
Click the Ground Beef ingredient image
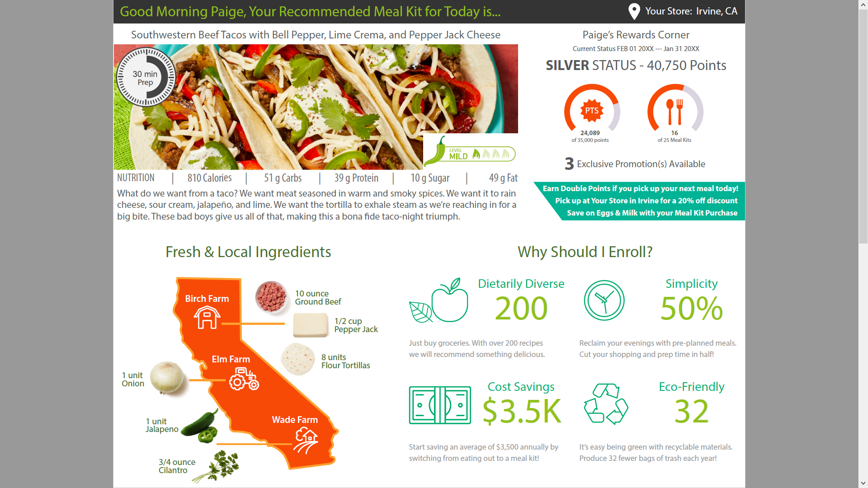click(x=271, y=297)
